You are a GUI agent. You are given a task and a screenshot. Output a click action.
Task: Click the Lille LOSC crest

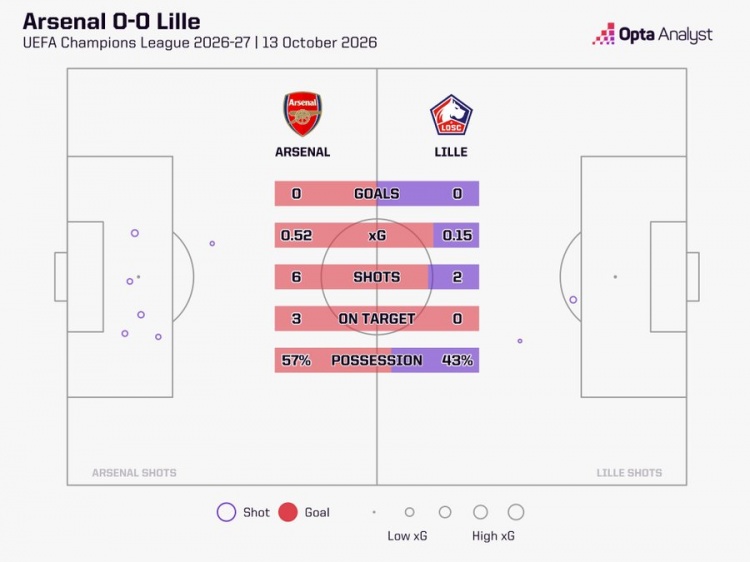coord(451,115)
